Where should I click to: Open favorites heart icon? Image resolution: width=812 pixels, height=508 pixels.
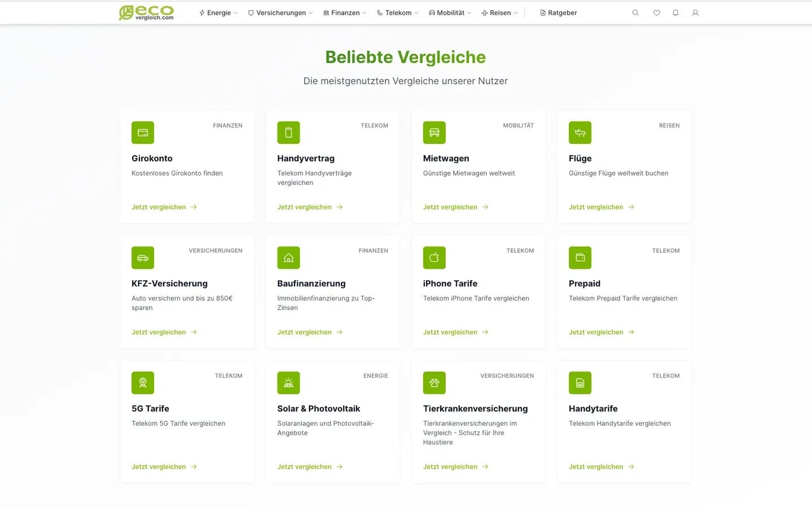click(x=656, y=12)
